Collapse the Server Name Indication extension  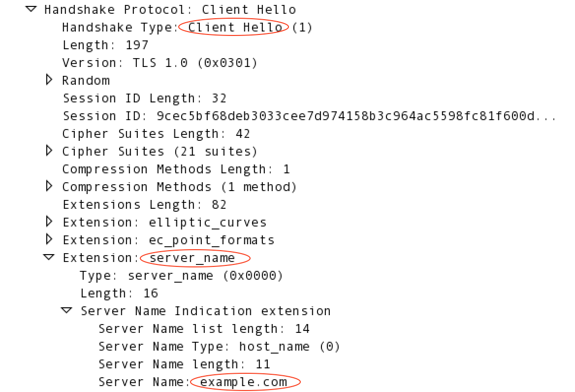click(x=66, y=310)
